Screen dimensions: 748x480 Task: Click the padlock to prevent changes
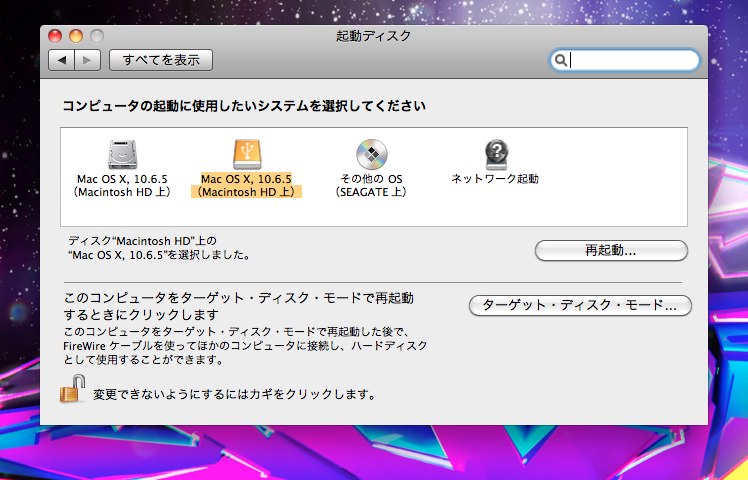[73, 389]
